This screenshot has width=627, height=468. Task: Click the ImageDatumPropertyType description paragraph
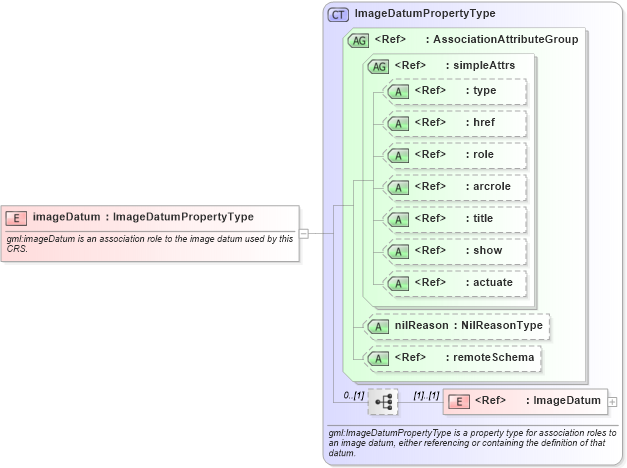point(473,443)
